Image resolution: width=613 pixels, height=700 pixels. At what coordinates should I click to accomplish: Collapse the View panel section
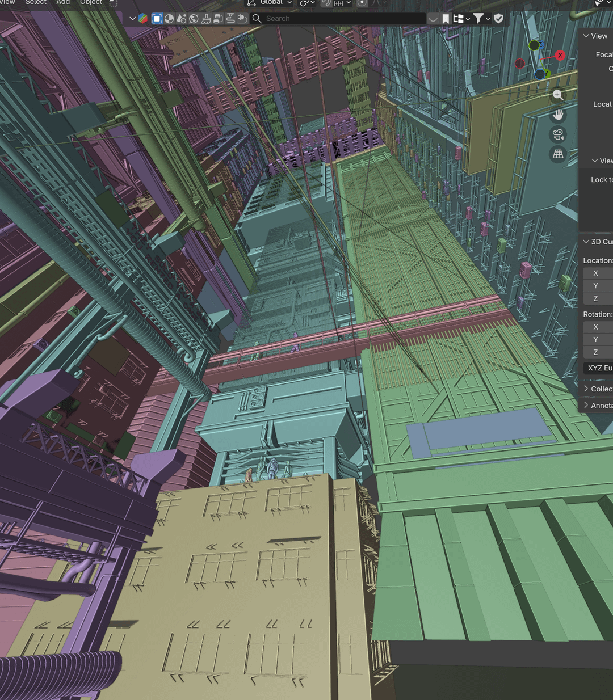tap(595, 36)
